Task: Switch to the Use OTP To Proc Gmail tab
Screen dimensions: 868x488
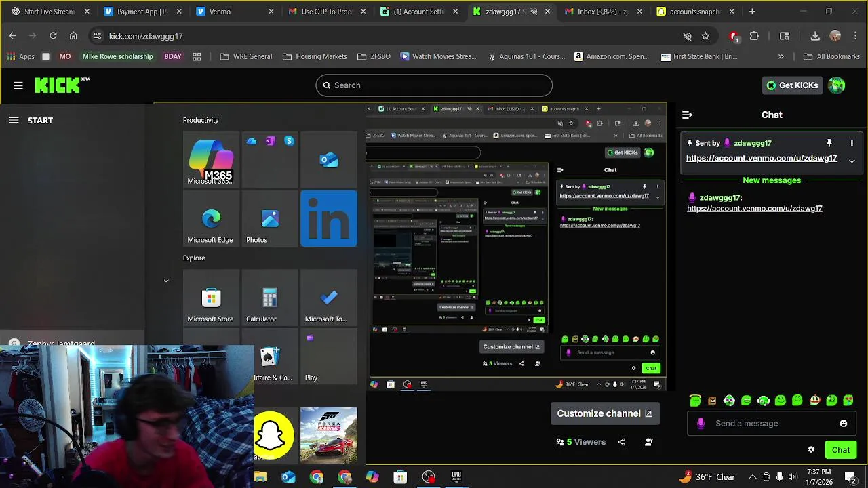Action: tap(327, 12)
